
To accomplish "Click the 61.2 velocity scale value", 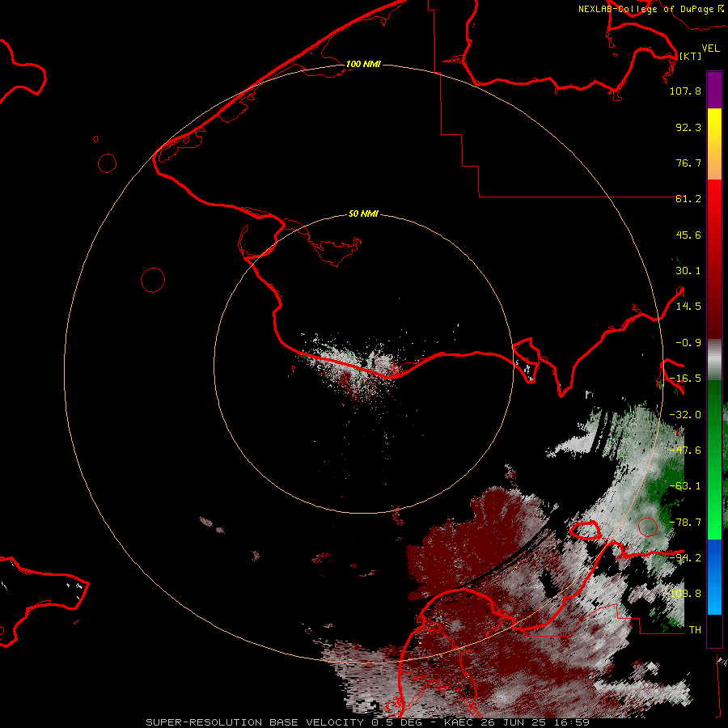I will point(688,199).
